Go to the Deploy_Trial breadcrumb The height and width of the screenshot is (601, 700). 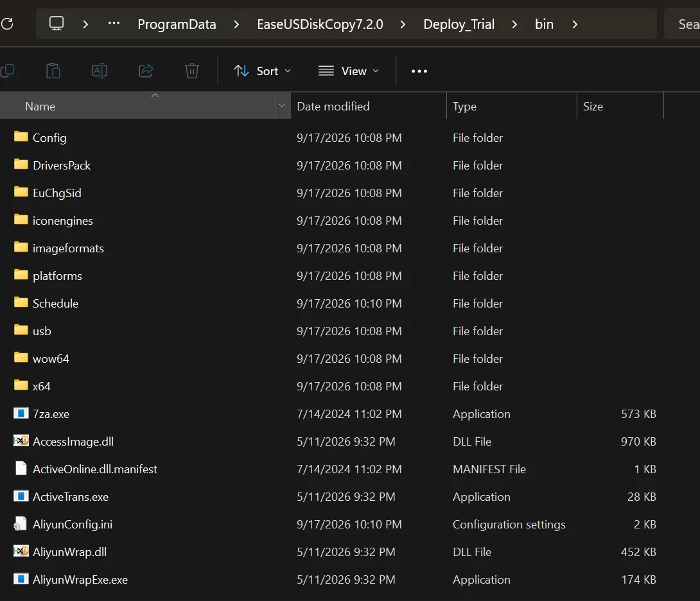pos(459,24)
